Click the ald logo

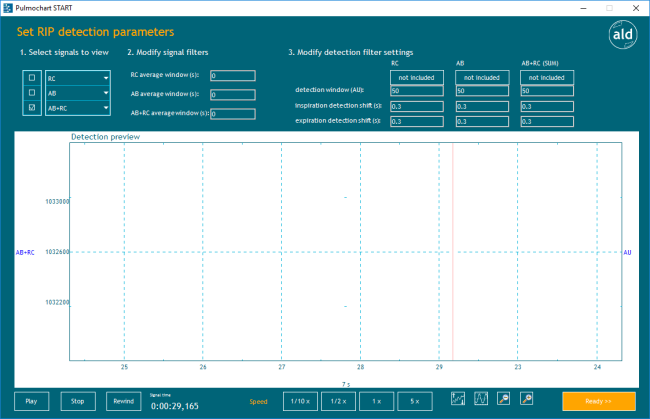[622, 34]
